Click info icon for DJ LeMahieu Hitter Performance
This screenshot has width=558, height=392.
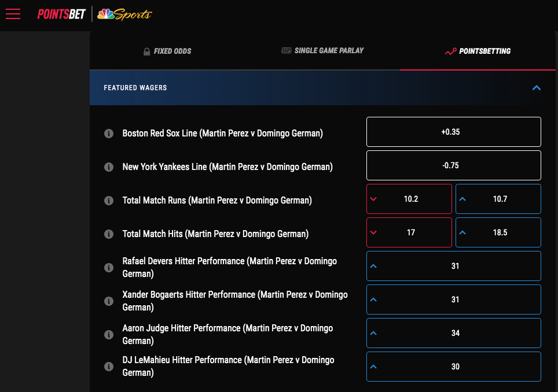(108, 367)
